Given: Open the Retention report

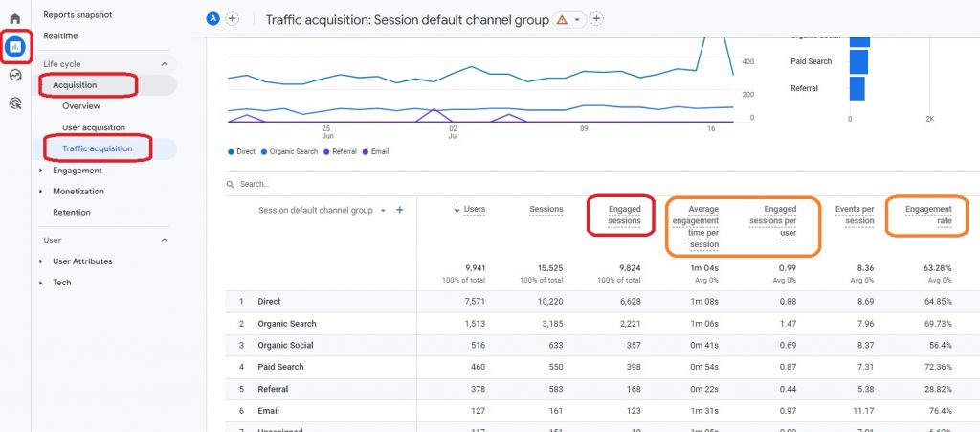Looking at the screenshot, I should pos(71,212).
